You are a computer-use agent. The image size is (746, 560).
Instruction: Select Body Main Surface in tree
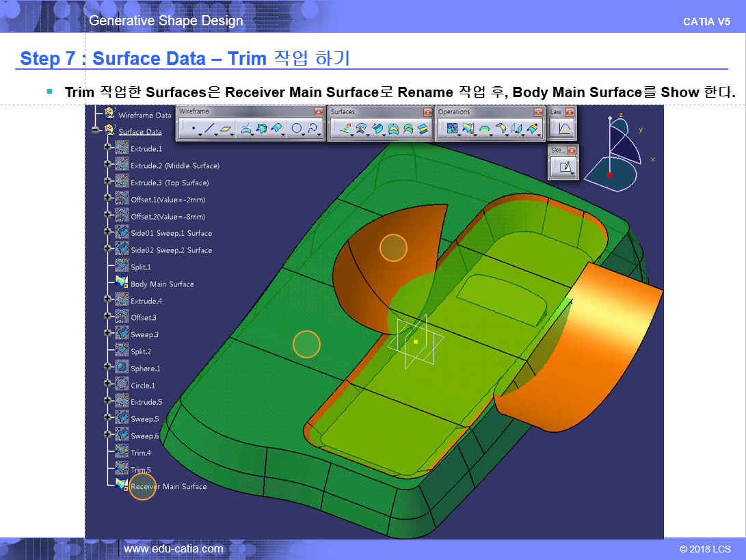[x=162, y=284]
